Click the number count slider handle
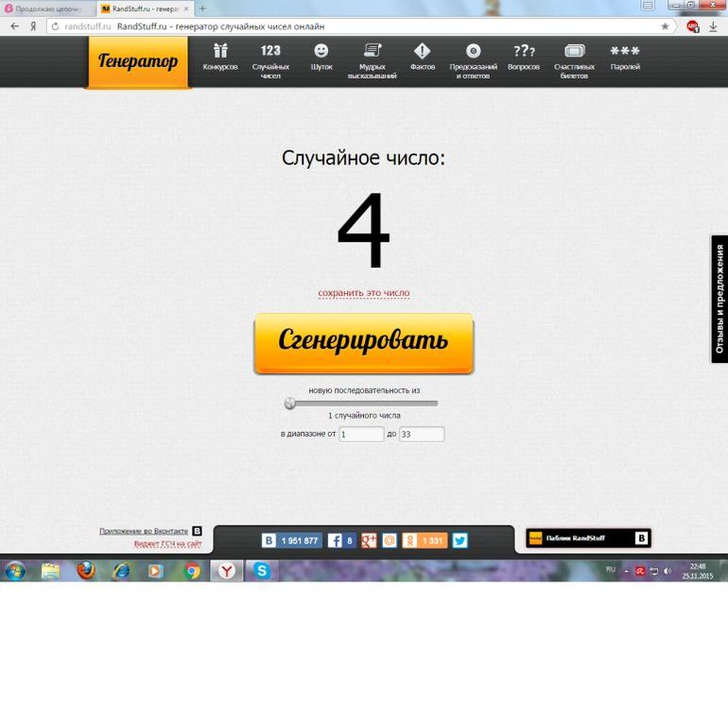 tap(290, 404)
